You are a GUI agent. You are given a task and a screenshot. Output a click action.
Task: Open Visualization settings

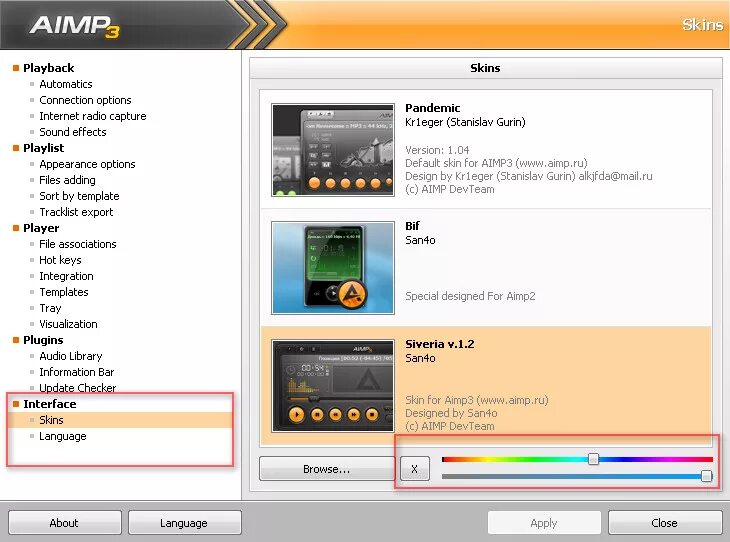click(x=68, y=324)
